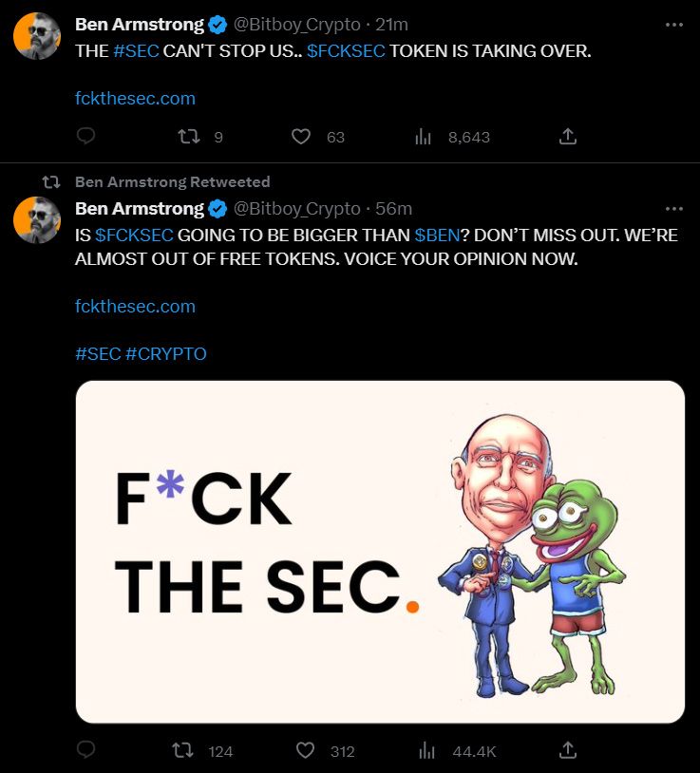Open fckthesec.com link in first tweet
Image resolution: width=700 pixels, height=773 pixels.
(135, 98)
